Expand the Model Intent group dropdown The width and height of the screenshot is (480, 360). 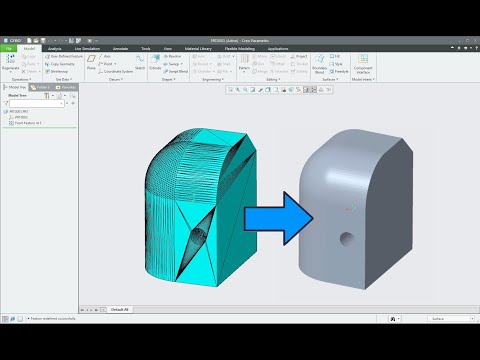click(363, 79)
